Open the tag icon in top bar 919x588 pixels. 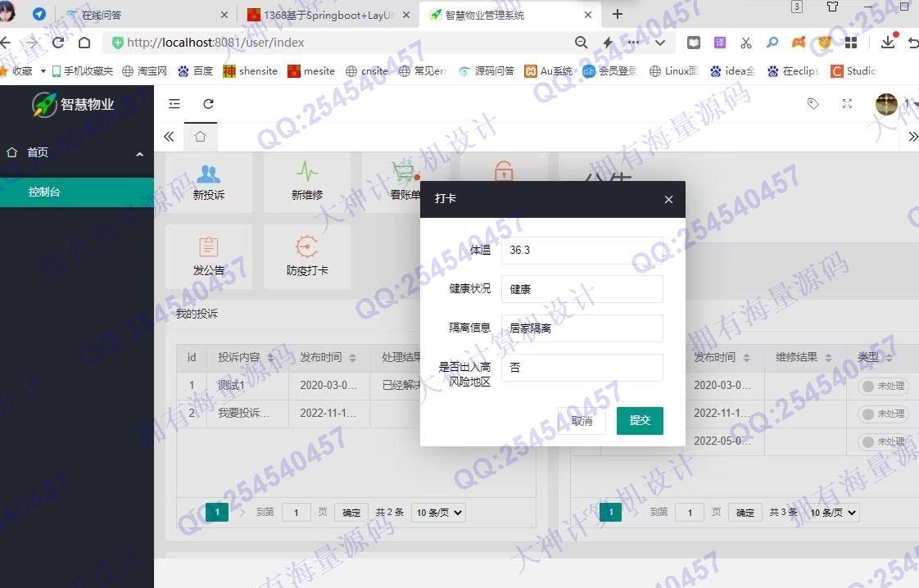coord(813,104)
